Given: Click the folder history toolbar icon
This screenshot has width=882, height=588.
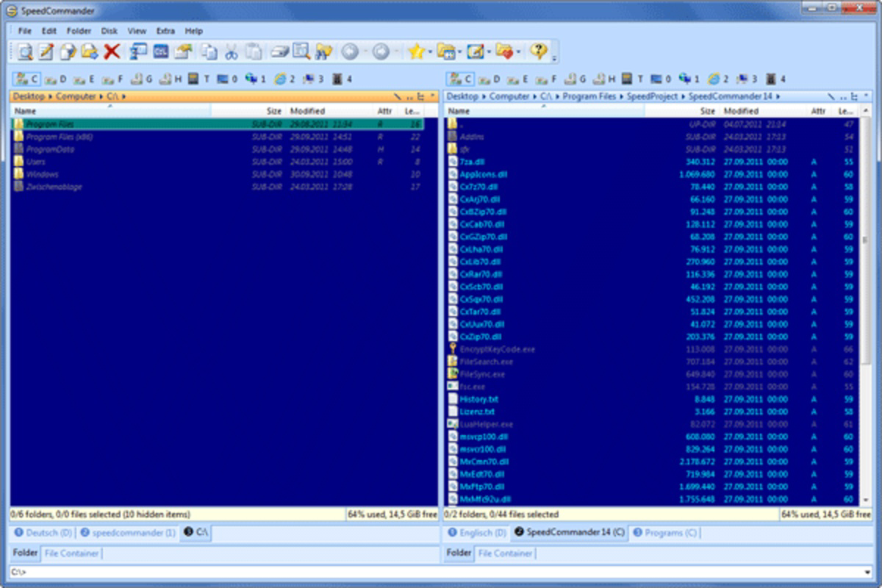Looking at the screenshot, I should 445,51.
